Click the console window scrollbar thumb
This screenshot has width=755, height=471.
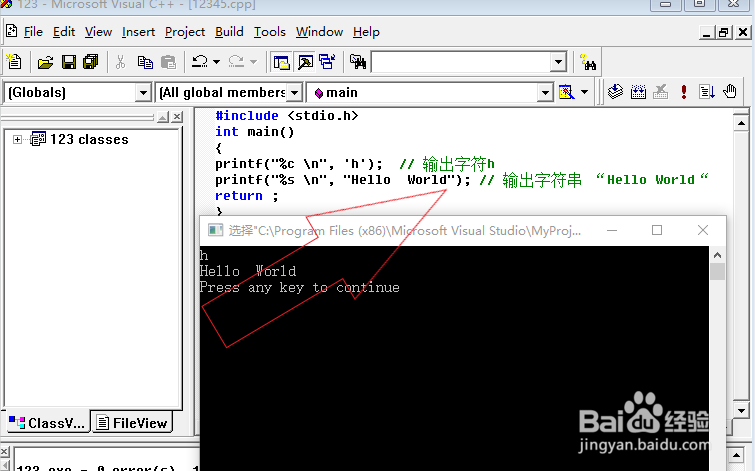(717, 272)
